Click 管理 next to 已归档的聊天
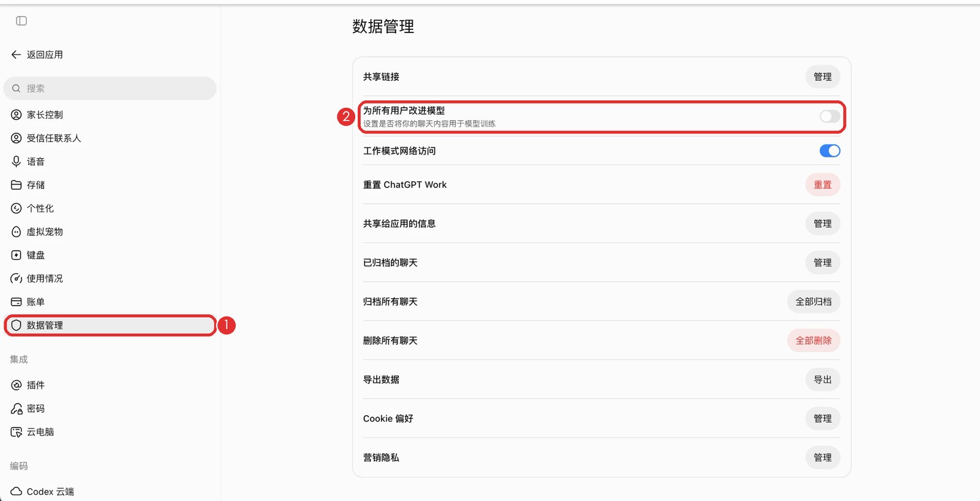 (823, 262)
